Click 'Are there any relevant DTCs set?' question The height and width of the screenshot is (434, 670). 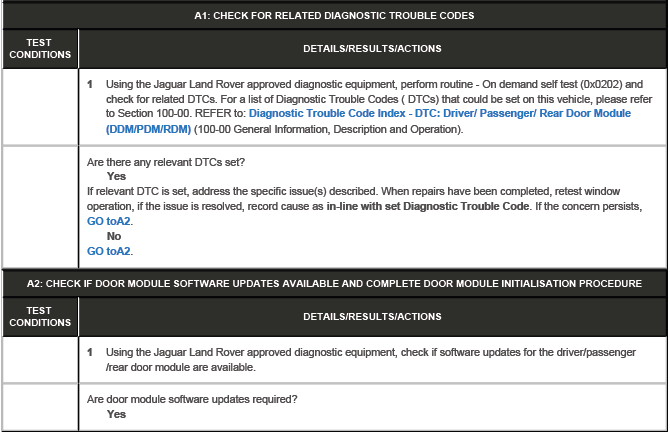click(x=166, y=162)
